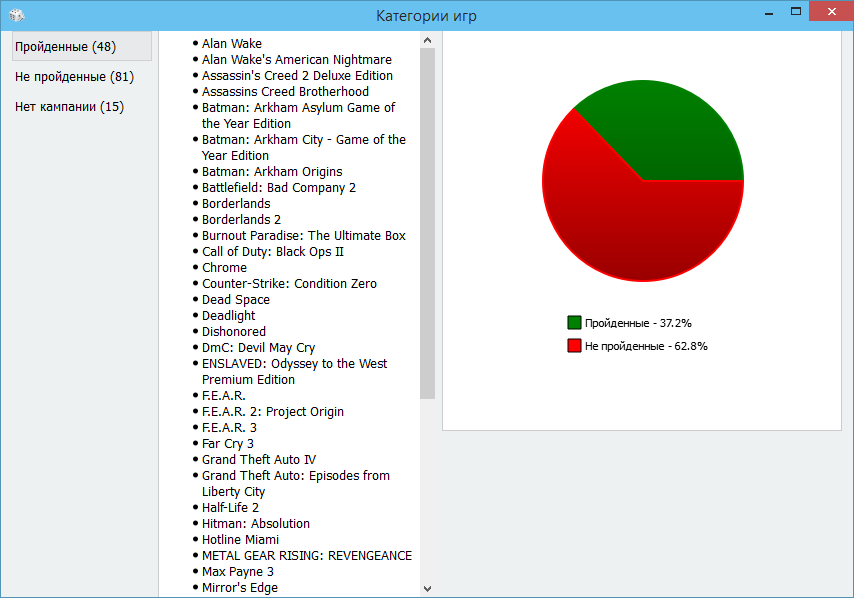Switch to Нет кампании (15) category
The width and height of the screenshot is (854, 598).
pyautogui.click(x=70, y=107)
